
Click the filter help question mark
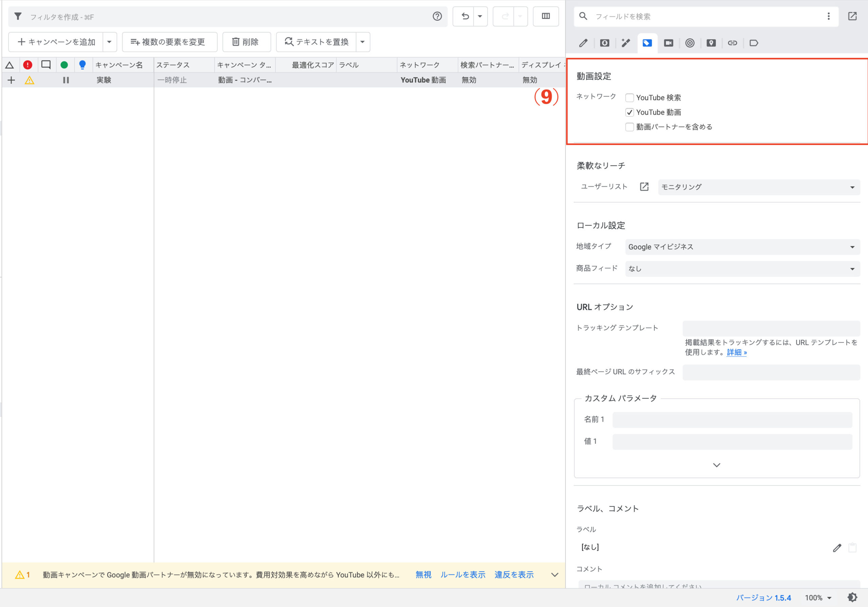pos(437,16)
